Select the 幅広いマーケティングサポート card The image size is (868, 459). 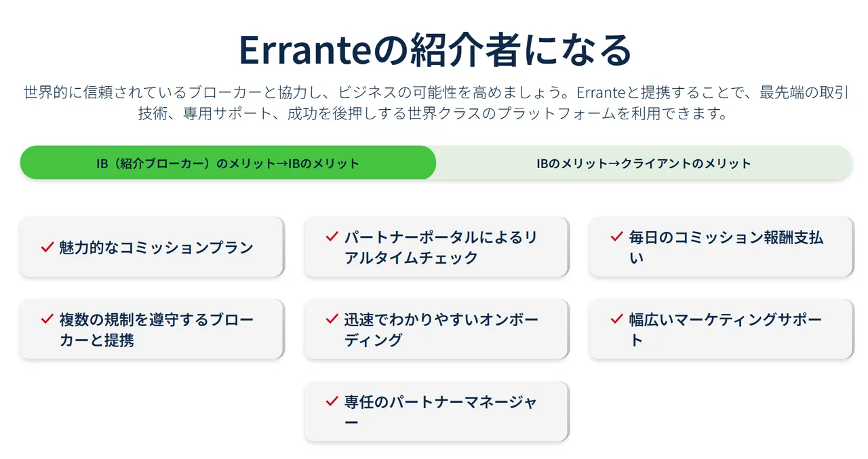(x=722, y=329)
